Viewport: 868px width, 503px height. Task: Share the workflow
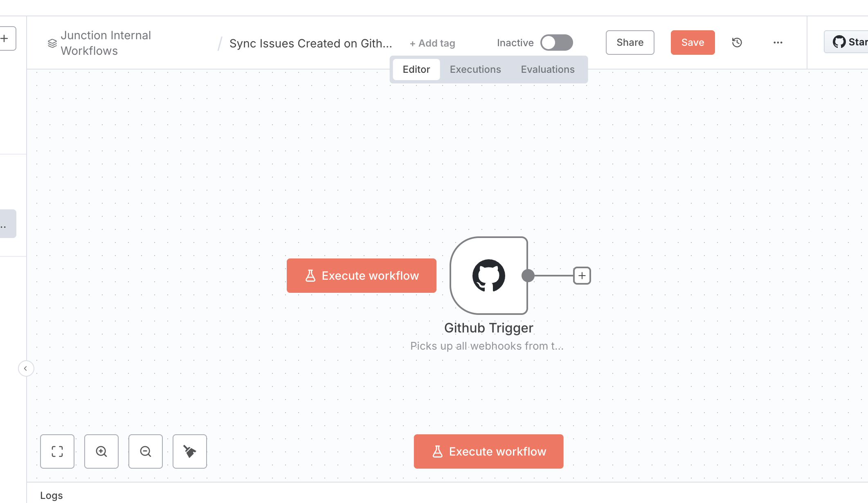(630, 42)
